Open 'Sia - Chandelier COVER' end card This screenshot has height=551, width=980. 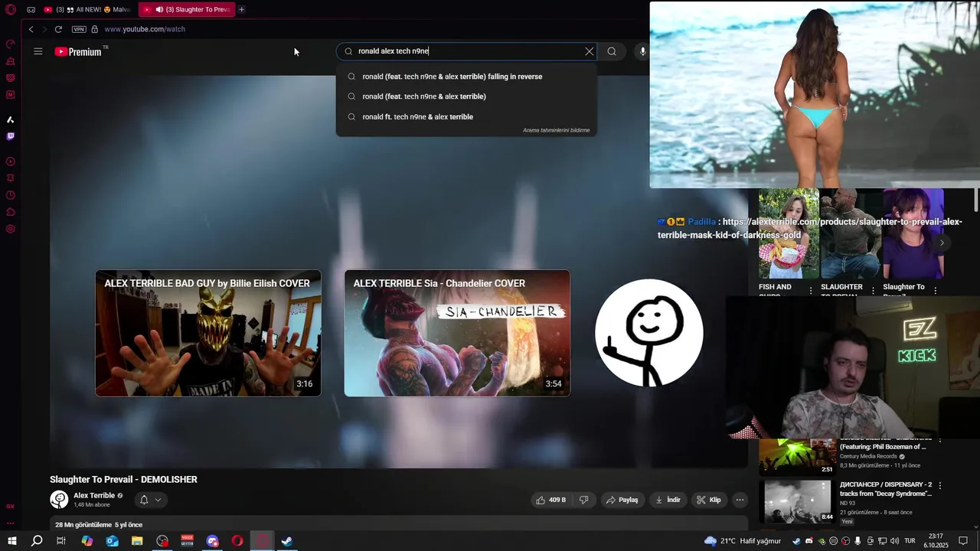pyautogui.click(x=457, y=333)
